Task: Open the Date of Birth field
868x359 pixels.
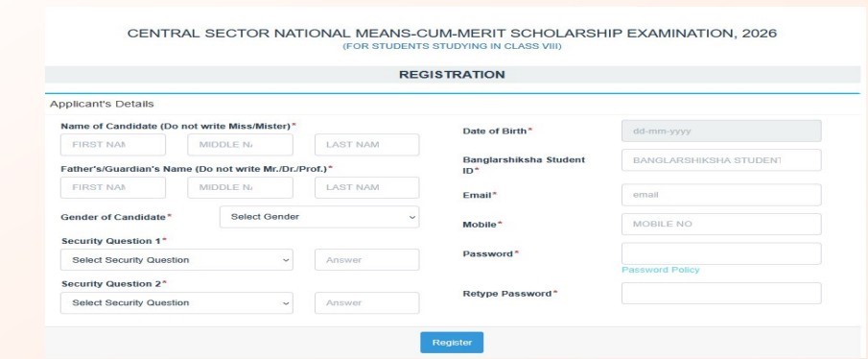Action: [x=721, y=132]
